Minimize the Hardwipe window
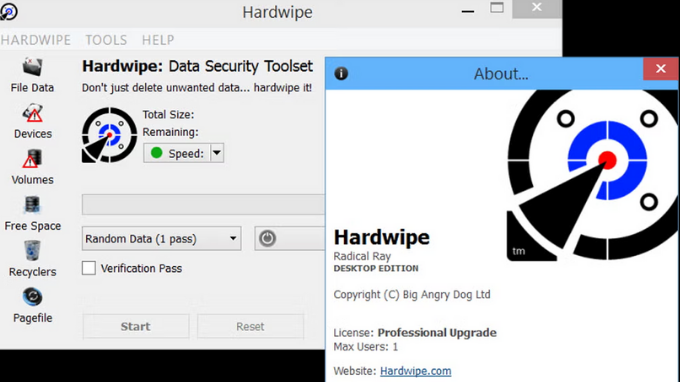 (x=468, y=10)
